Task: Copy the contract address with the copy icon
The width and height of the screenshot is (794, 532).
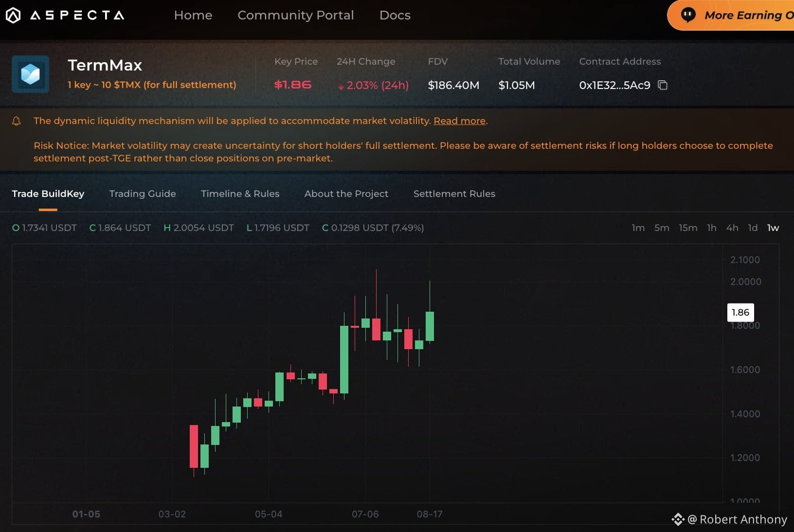Action: 663,85
